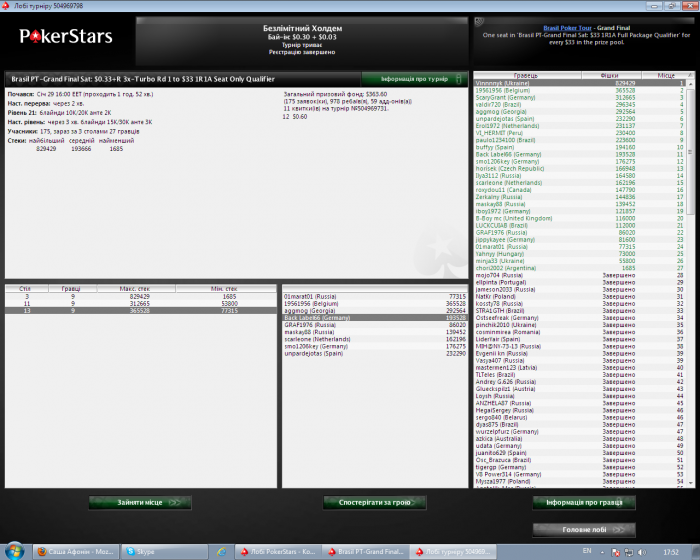Click the Спостерігати за грою button

coord(375,502)
